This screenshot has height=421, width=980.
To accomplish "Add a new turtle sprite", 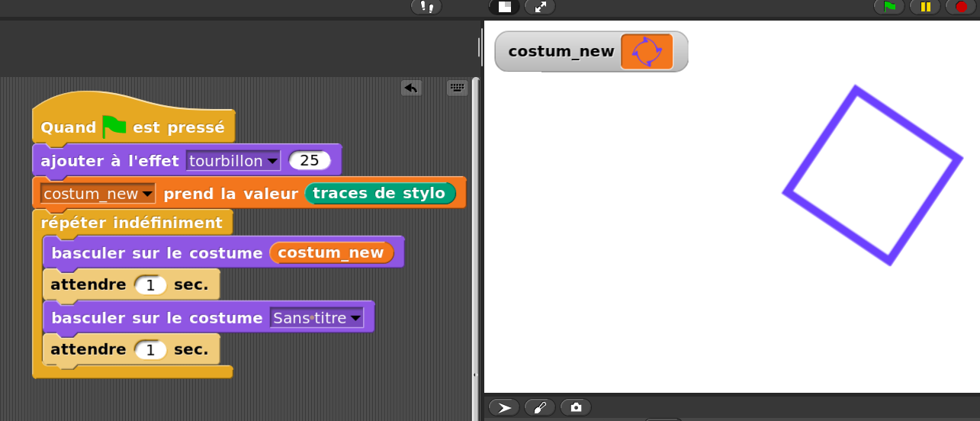I will click(x=504, y=407).
